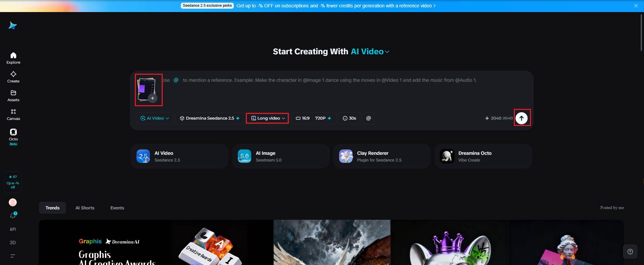Open the sidebar more menu icon

click(13, 256)
